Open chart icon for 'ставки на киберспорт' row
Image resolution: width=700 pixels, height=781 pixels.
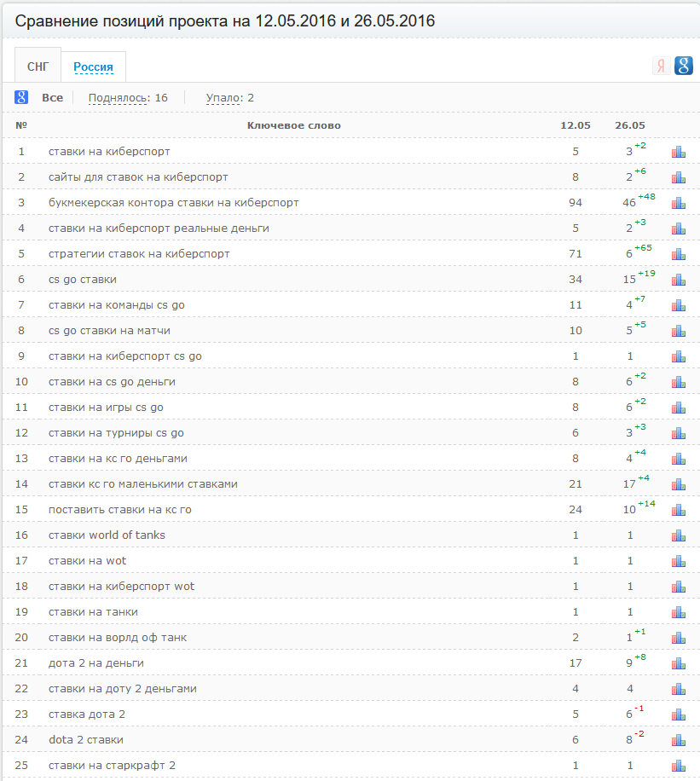[x=678, y=152]
